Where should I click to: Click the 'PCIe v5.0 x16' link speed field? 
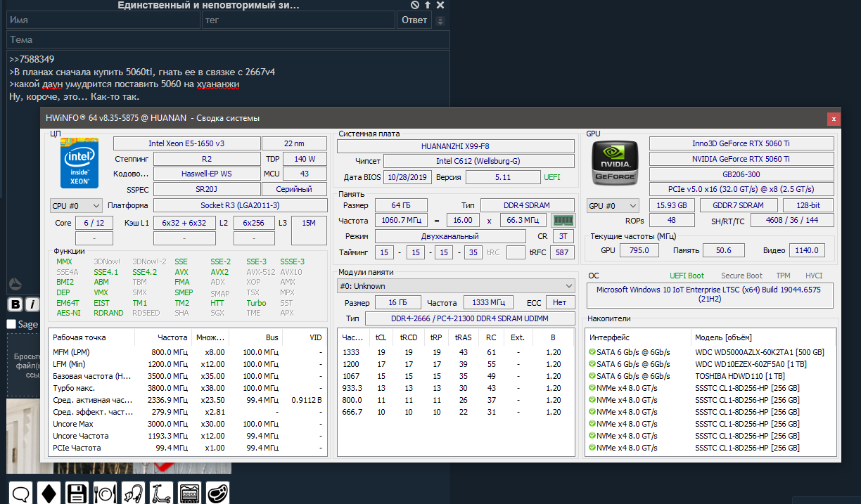coord(741,189)
